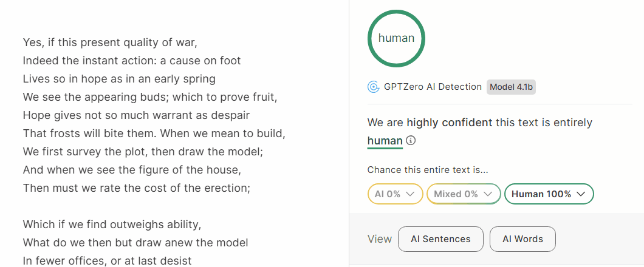Click the info icon beside underlined "human"

(411, 141)
